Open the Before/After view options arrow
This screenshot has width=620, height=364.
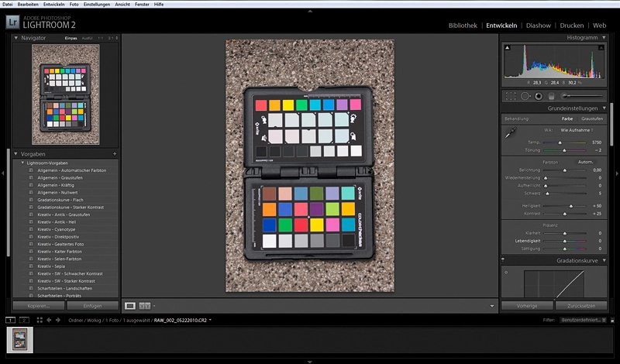[154, 305]
